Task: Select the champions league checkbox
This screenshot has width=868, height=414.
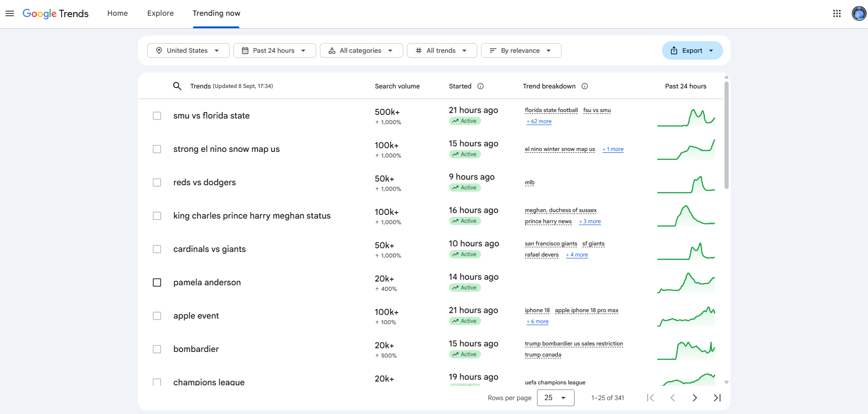Action: (x=157, y=382)
